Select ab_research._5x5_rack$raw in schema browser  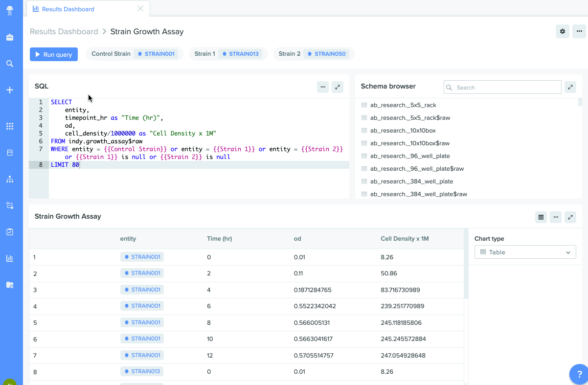410,118
